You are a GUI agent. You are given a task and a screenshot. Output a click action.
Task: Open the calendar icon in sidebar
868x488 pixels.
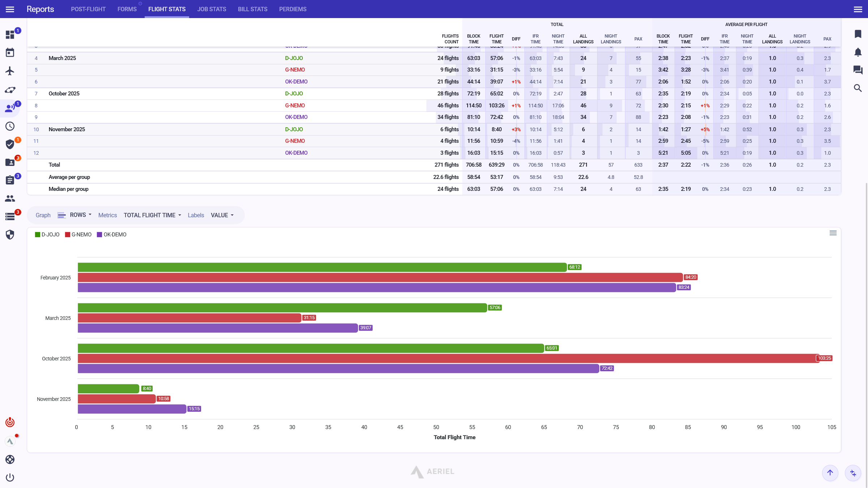10,53
